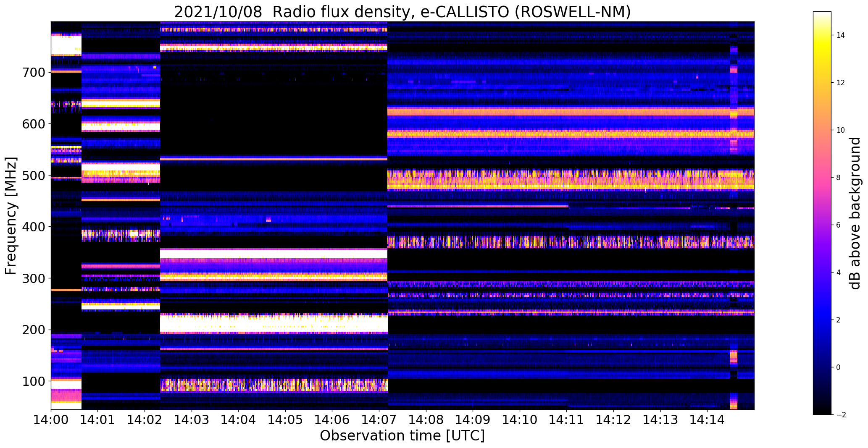
Task: Click the 14:12 time tick label
Action: (x=613, y=419)
